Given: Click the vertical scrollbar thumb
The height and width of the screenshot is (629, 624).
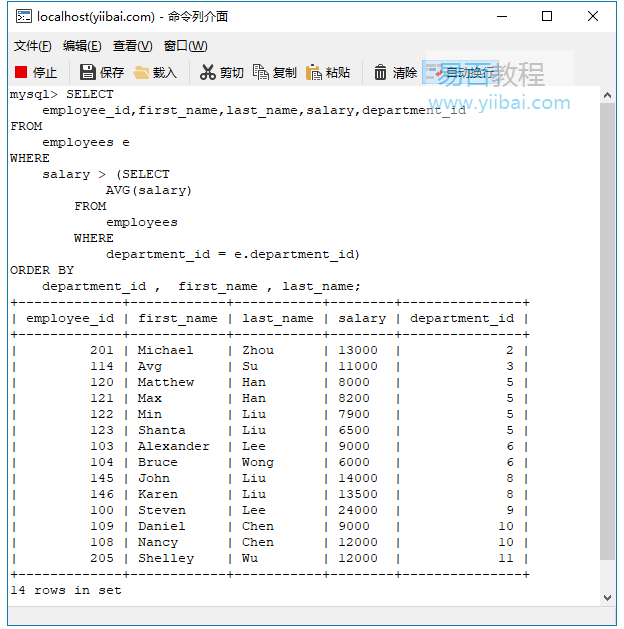Looking at the screenshot, I should coord(607,330).
